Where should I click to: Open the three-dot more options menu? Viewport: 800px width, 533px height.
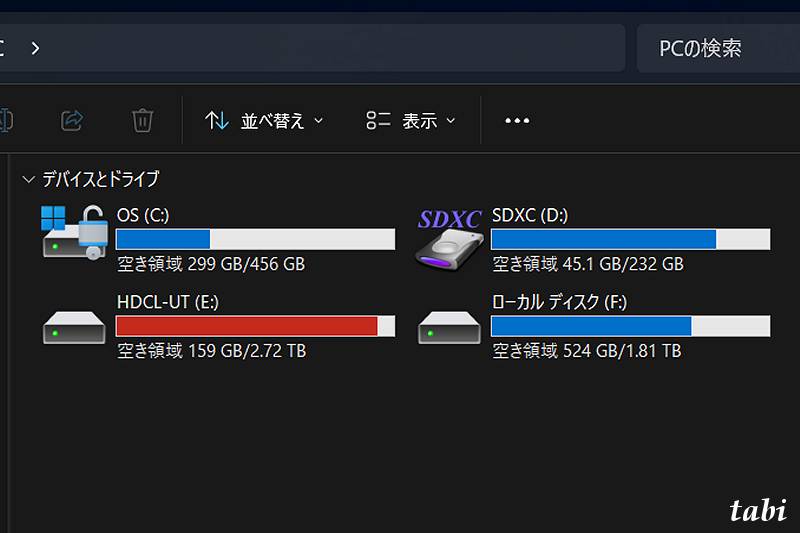(517, 121)
